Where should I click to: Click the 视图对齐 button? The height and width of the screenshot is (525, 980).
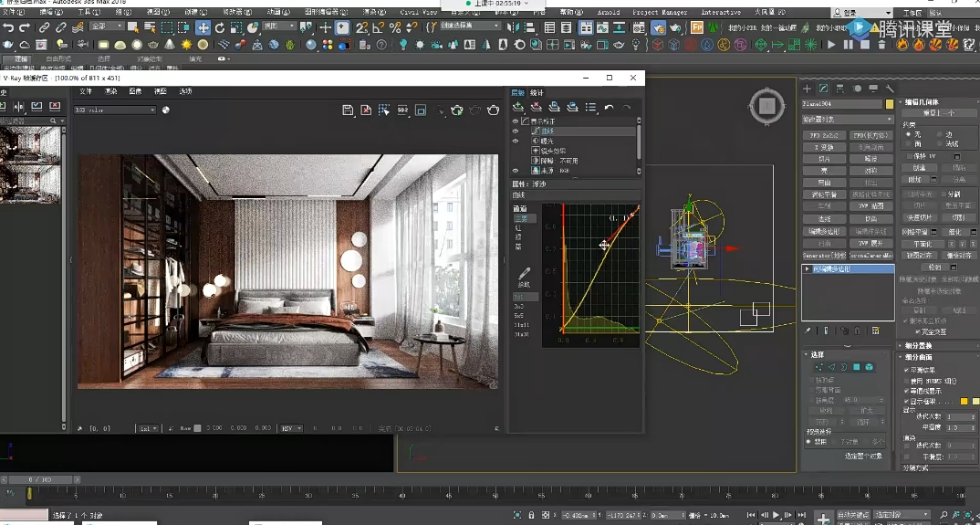click(920, 256)
